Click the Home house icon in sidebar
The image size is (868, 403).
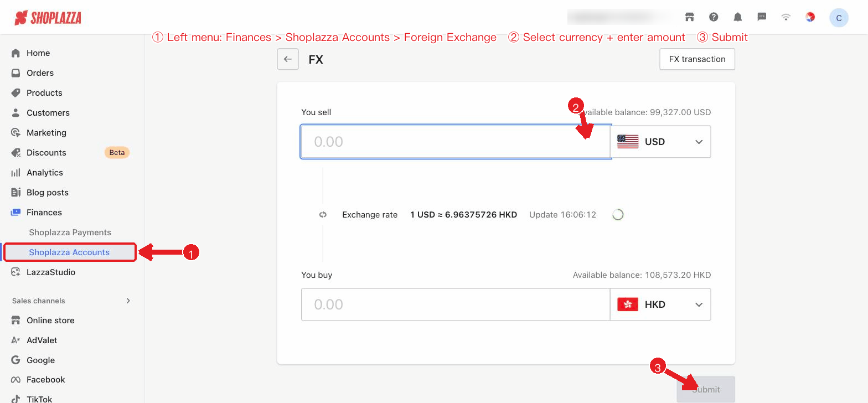tap(15, 53)
